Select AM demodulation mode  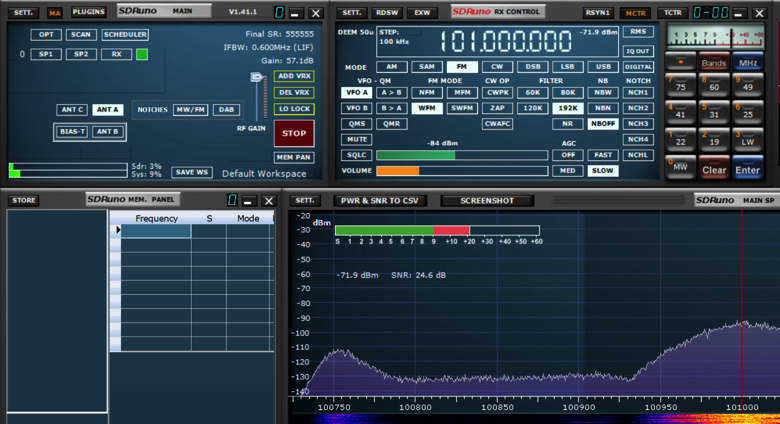pos(391,67)
